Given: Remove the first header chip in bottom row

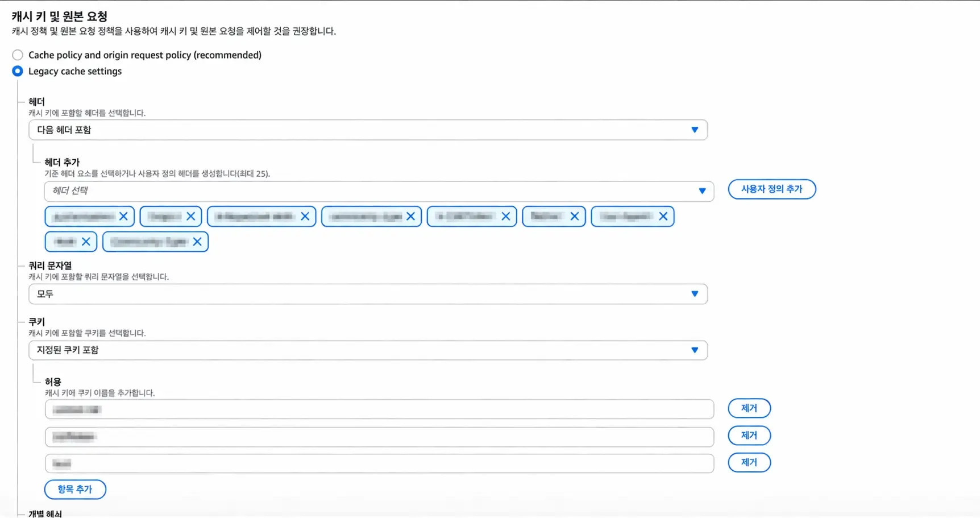Looking at the screenshot, I should 86,242.
